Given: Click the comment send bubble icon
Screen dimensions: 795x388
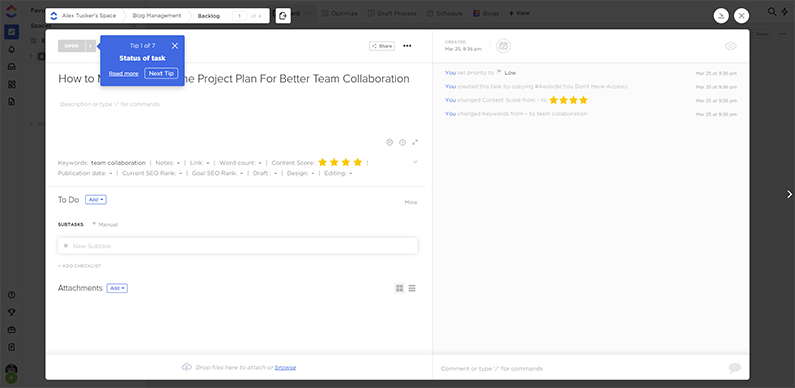Looking at the screenshot, I should (735, 368).
